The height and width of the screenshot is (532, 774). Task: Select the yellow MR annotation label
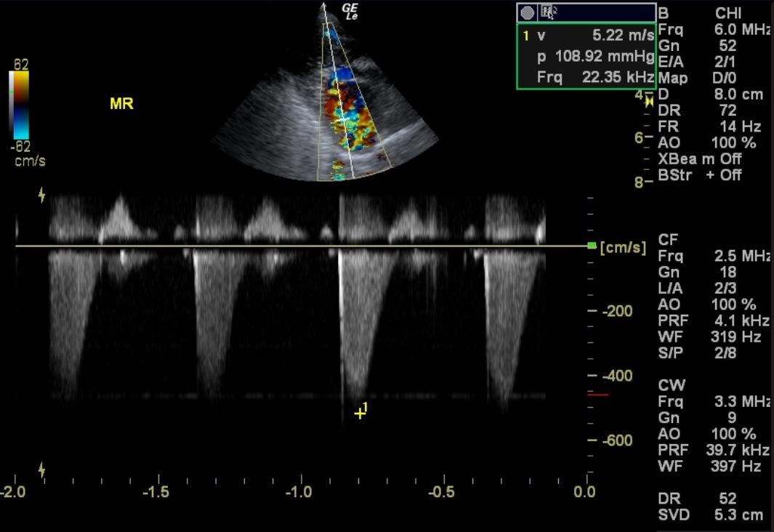point(121,104)
